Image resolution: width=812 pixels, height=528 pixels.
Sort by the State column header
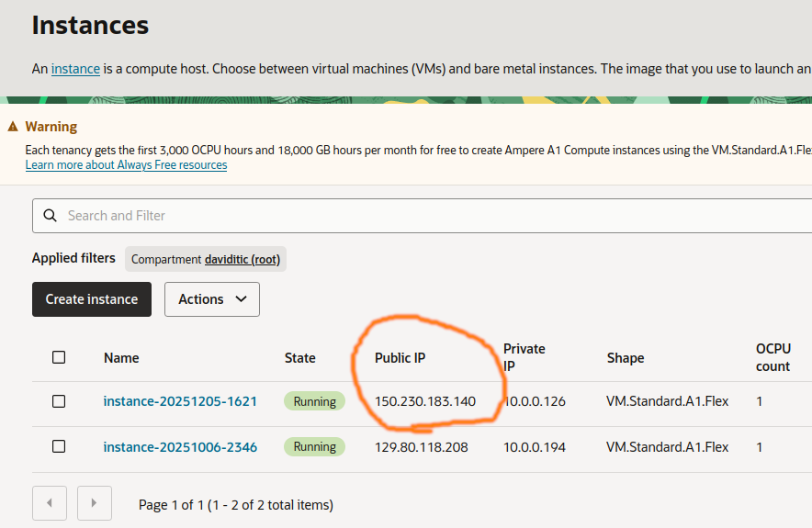(299, 358)
